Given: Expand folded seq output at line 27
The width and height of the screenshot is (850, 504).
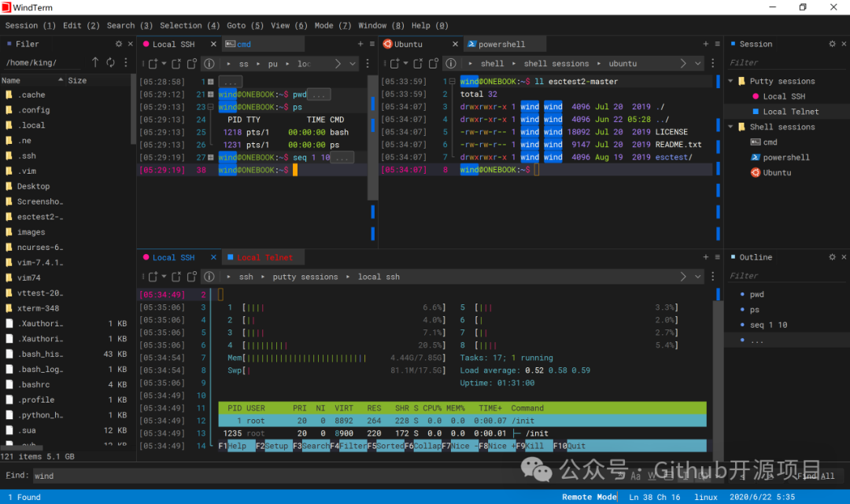Looking at the screenshot, I should point(211,157).
